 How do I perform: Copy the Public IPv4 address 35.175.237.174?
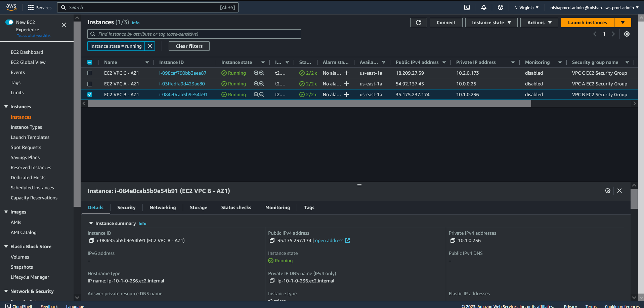coord(272,240)
